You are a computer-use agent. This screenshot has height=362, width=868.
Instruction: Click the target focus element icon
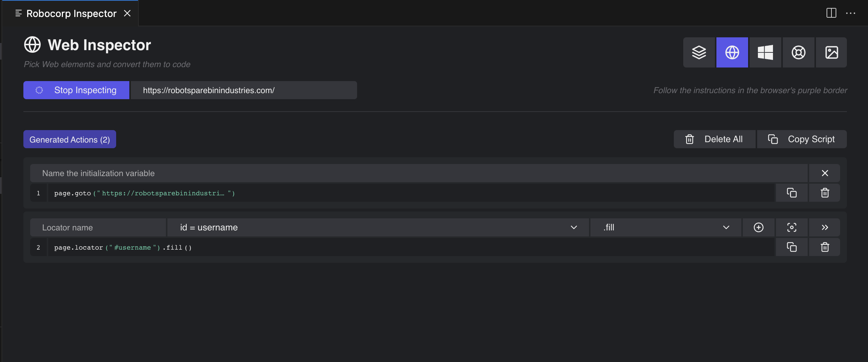click(x=791, y=227)
